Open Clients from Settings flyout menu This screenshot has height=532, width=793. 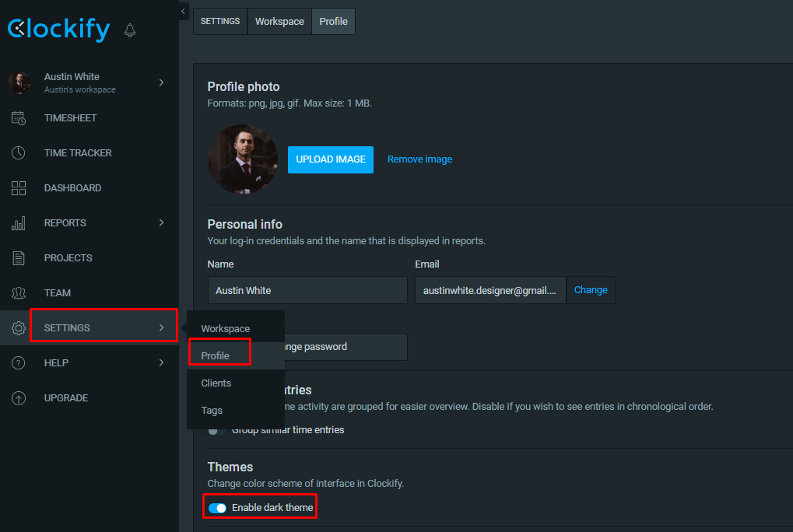click(216, 383)
